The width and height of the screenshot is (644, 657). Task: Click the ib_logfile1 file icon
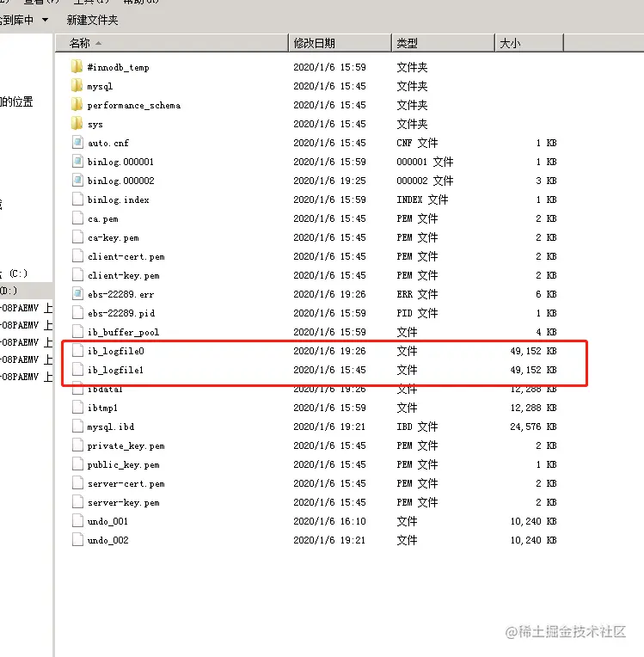pos(77,370)
